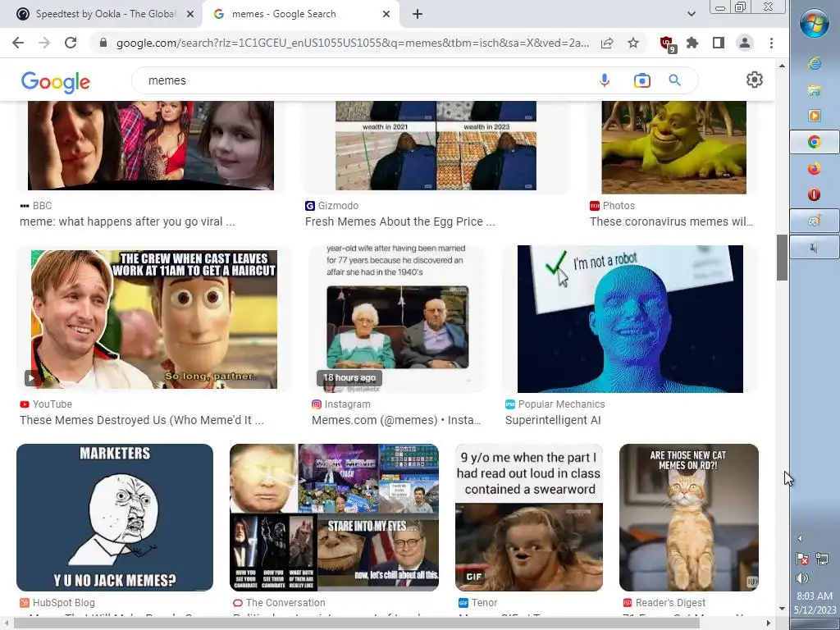Image resolution: width=840 pixels, height=630 pixels.
Task: Open the Woody haircut meme thumbnail
Action: [154, 319]
